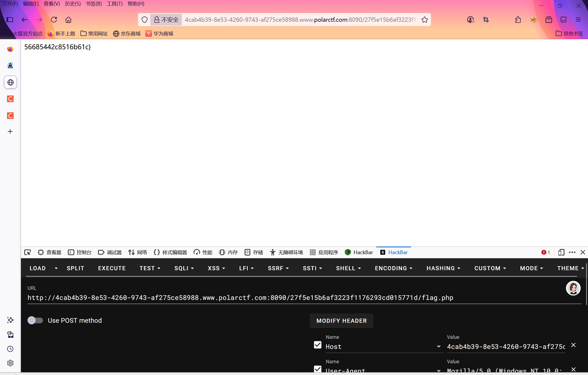The height and width of the screenshot is (375, 588).
Task: Expand the SQLI dropdown menu
Action: point(184,268)
